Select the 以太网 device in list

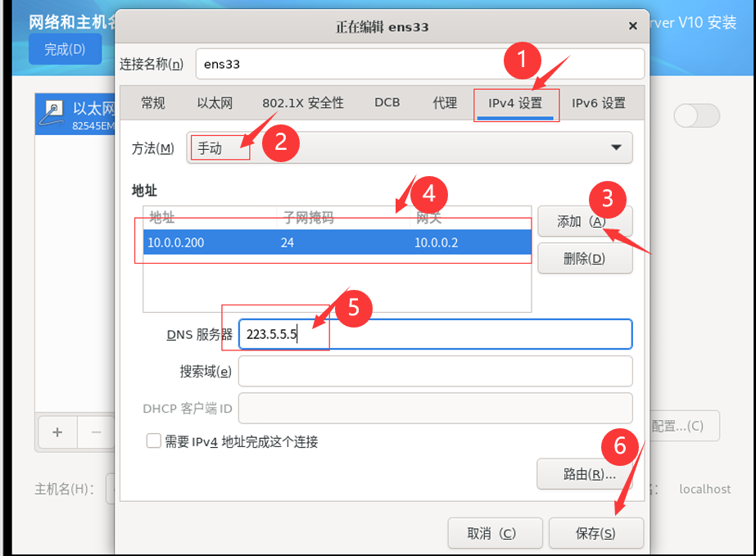(x=75, y=115)
